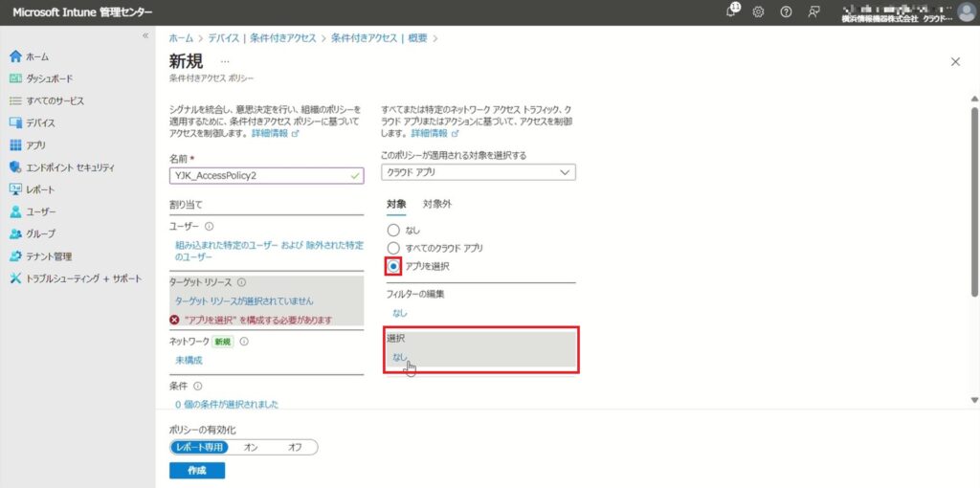Screen dimensions: 980x488
Task: Click the Microsoft Intune 管理センター title
Action: click(82, 11)
